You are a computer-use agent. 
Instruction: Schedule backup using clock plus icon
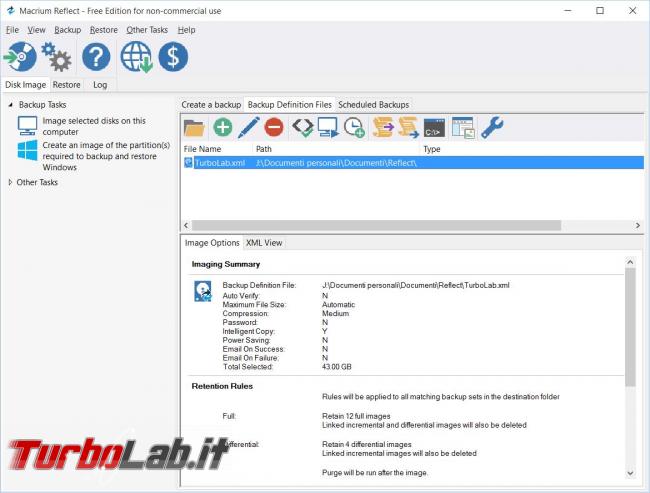coord(354,127)
